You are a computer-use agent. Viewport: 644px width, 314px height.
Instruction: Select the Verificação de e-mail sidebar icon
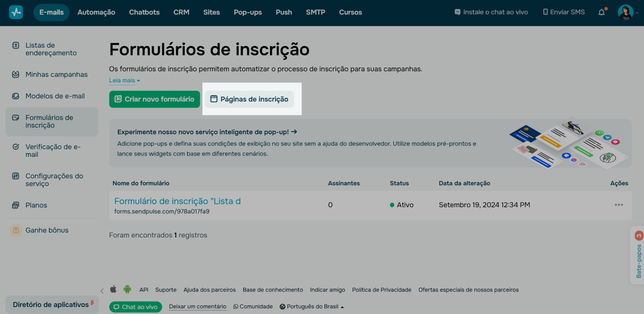(x=16, y=147)
